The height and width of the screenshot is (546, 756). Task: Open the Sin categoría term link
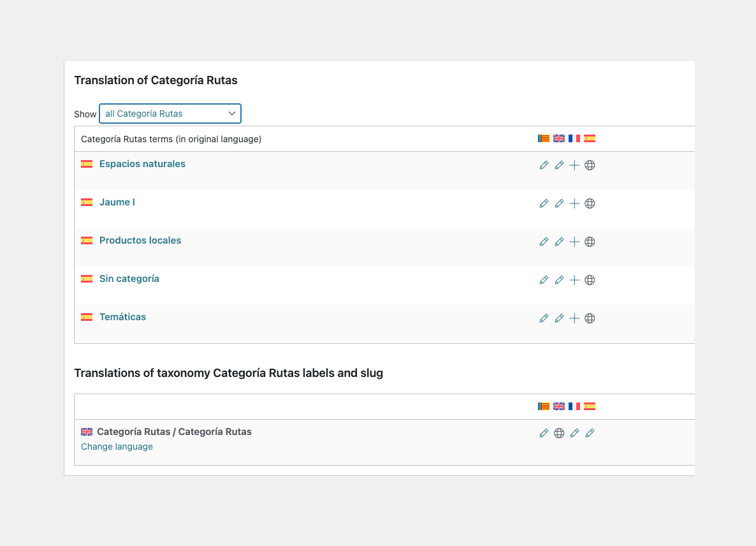tap(129, 279)
